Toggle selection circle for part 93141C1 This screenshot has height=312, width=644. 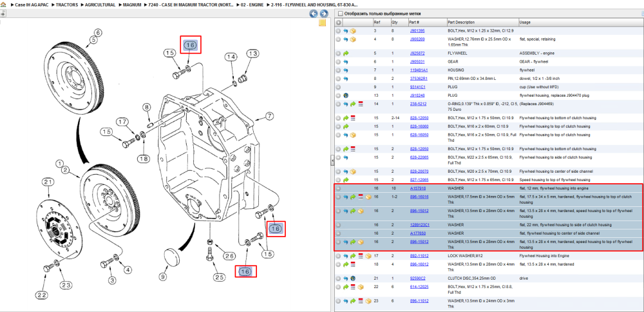(x=339, y=87)
